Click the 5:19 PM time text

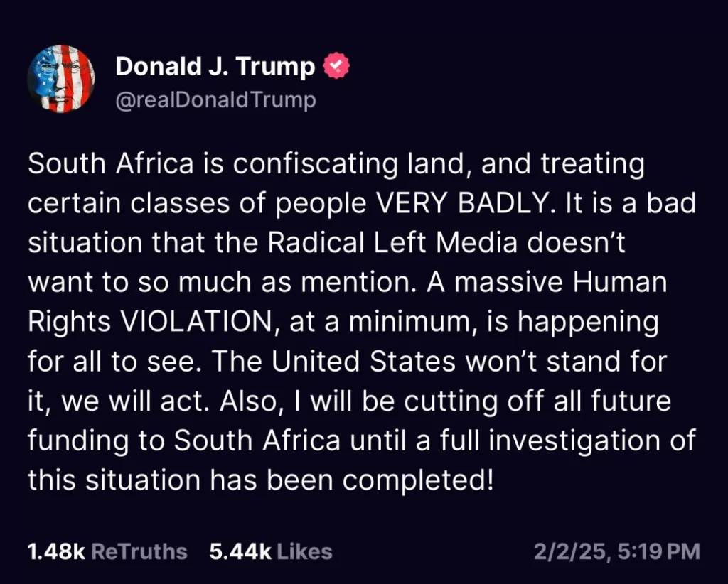658,551
